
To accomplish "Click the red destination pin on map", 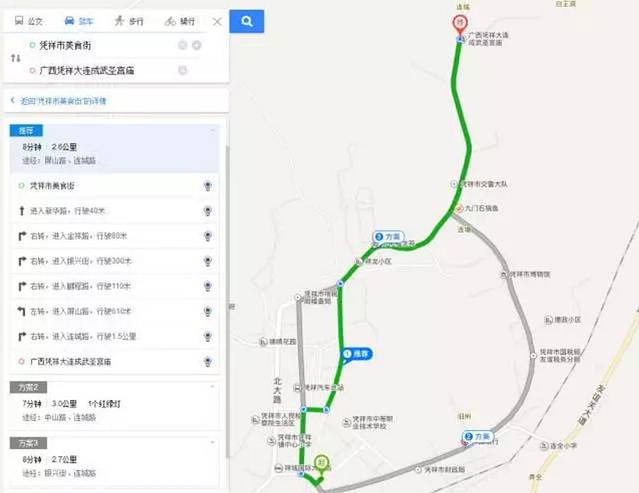I will click(461, 25).
